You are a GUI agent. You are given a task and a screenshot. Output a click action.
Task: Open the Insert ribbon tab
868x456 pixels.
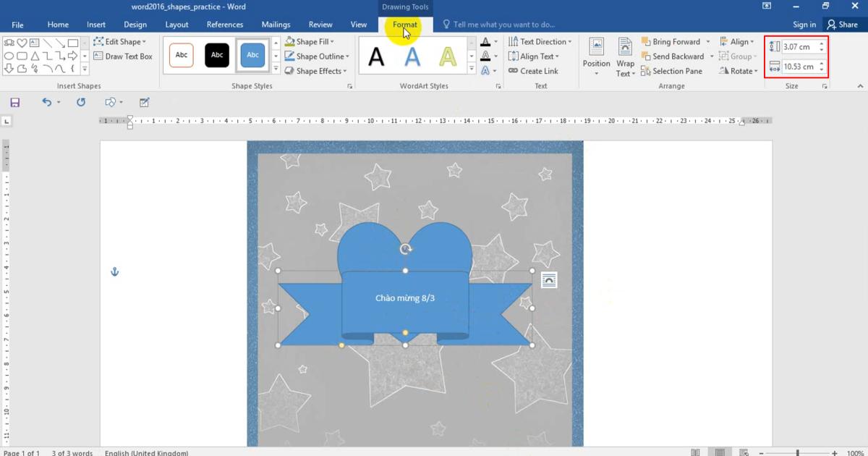96,25
